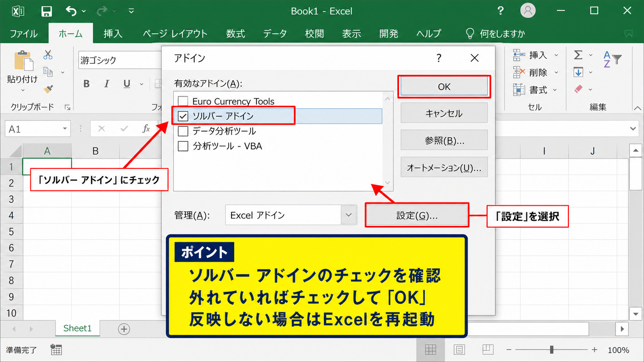Click キャンセル button
The height and width of the screenshot is (362, 644).
pos(444,113)
